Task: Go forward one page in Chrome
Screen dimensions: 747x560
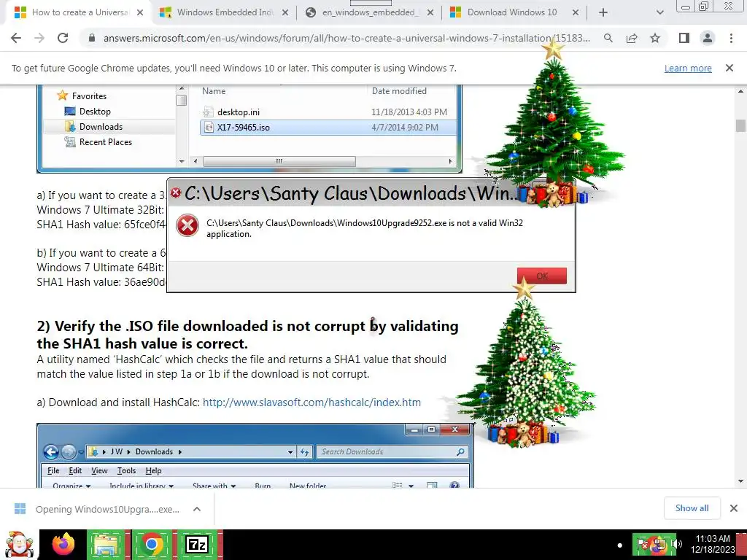Action: pyautogui.click(x=39, y=38)
